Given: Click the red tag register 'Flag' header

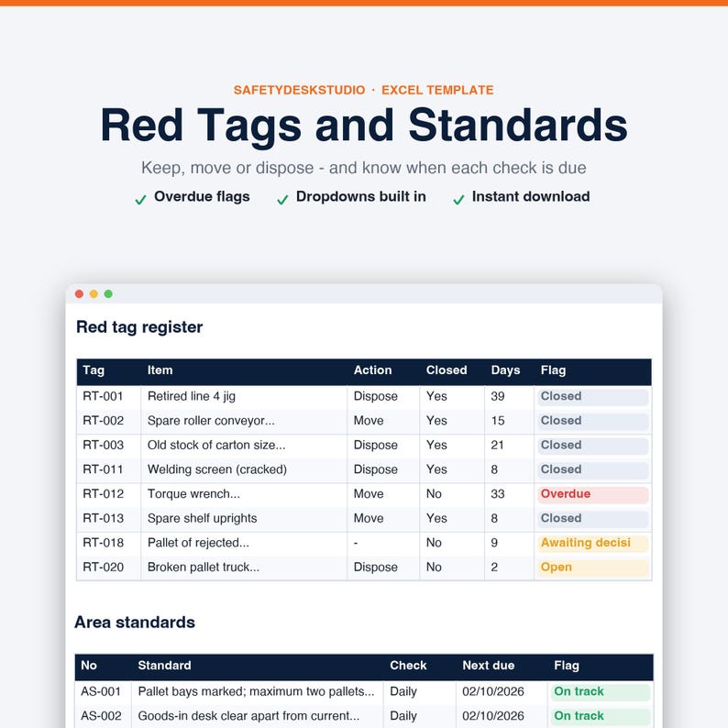Looking at the screenshot, I should click(x=553, y=370).
